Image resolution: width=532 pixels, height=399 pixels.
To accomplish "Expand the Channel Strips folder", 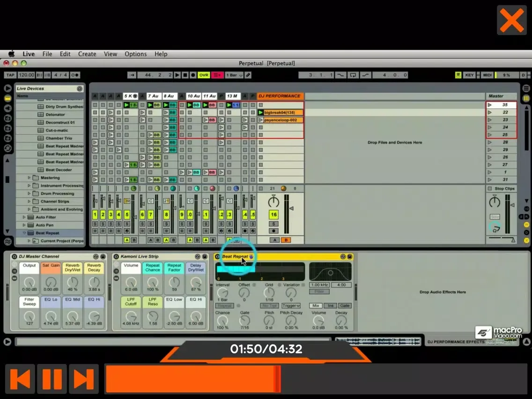I will pos(29,201).
